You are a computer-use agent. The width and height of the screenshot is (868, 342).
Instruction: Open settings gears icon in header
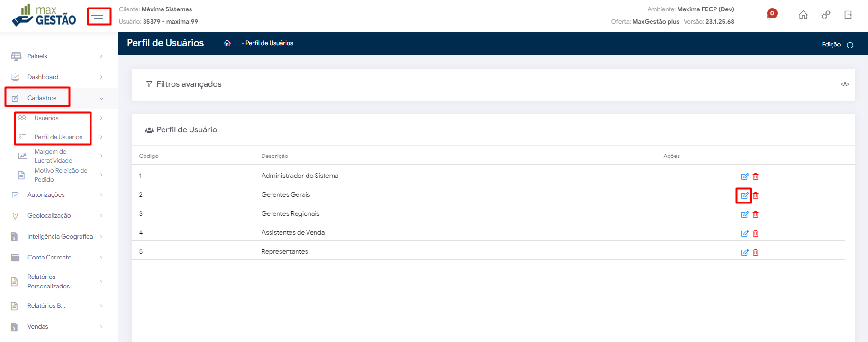point(826,15)
